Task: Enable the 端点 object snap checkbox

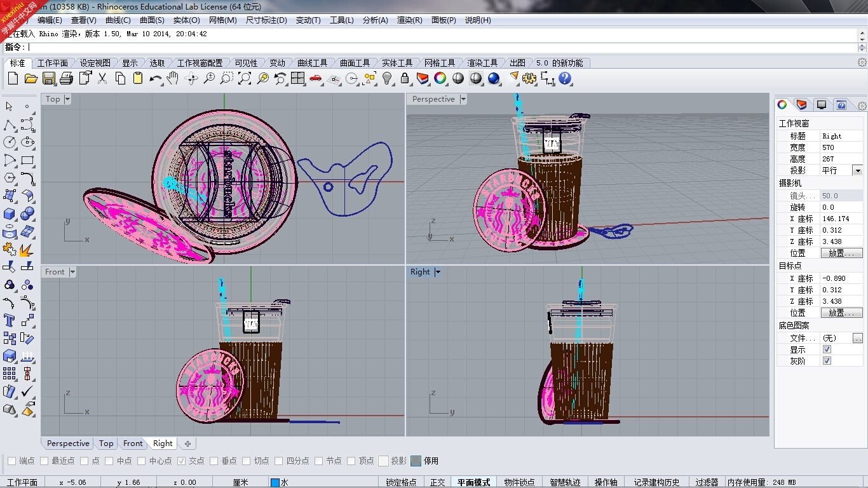Action: coord(12,461)
